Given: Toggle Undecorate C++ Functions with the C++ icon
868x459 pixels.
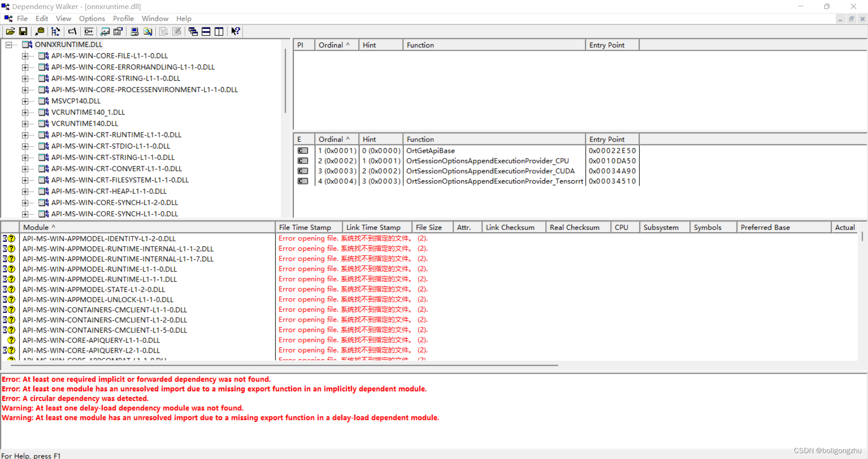Looking at the screenshot, I should [x=89, y=31].
